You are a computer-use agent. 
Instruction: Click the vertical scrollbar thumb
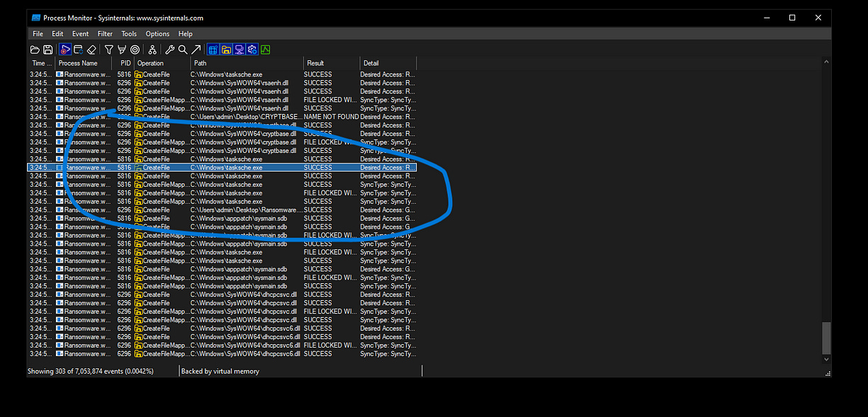tap(826, 338)
